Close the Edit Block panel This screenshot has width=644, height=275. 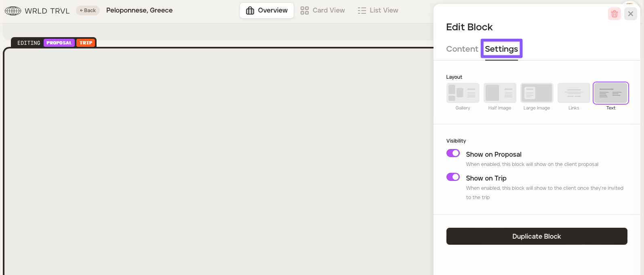click(x=630, y=14)
